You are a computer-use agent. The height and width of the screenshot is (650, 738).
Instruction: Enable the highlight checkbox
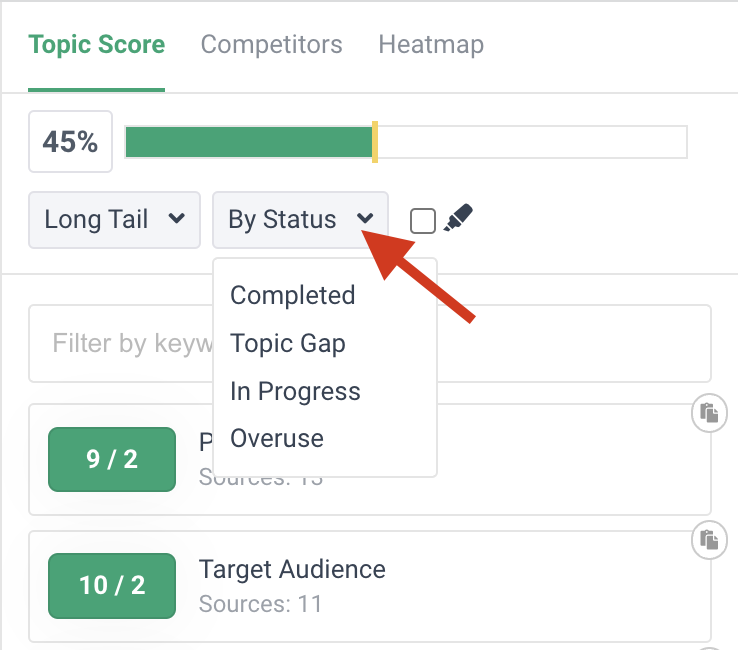423,220
